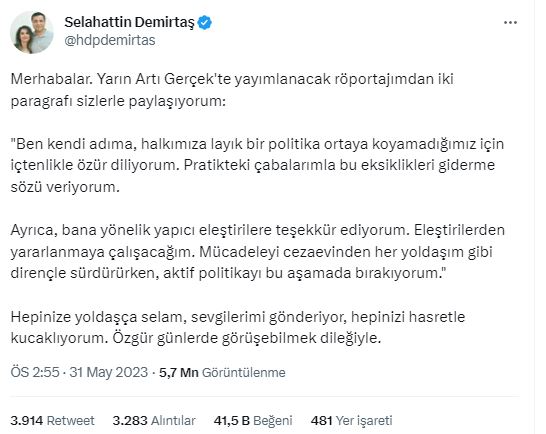View the 3.283 Alıntılar list
The height and width of the screenshot is (434, 546).
pyautogui.click(x=154, y=420)
